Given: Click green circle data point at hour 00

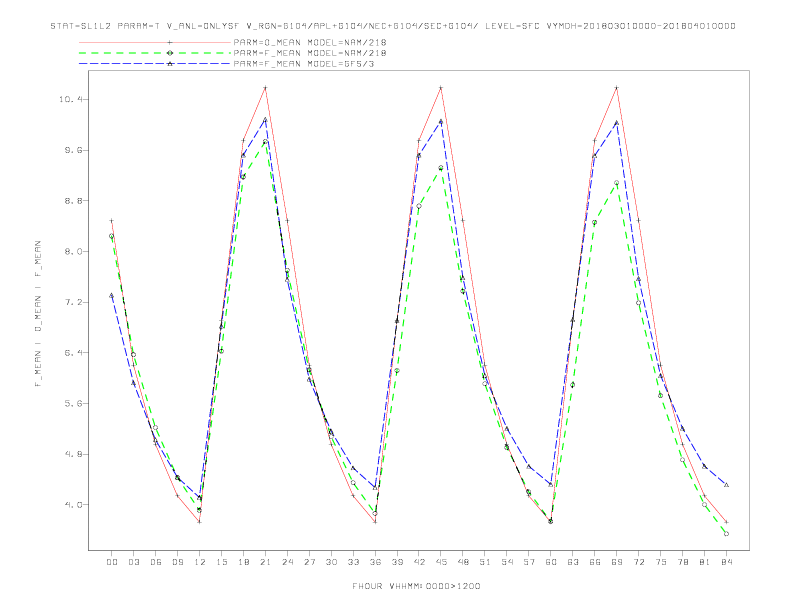Looking at the screenshot, I should (112, 236).
